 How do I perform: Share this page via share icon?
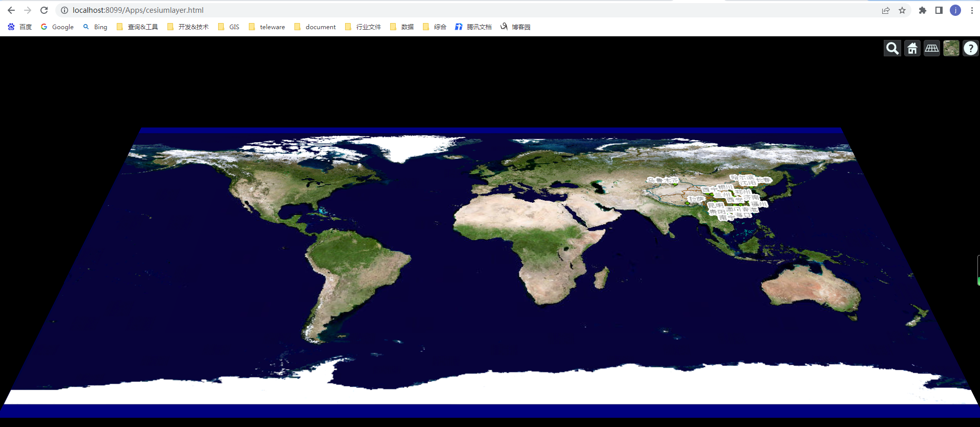click(x=886, y=10)
